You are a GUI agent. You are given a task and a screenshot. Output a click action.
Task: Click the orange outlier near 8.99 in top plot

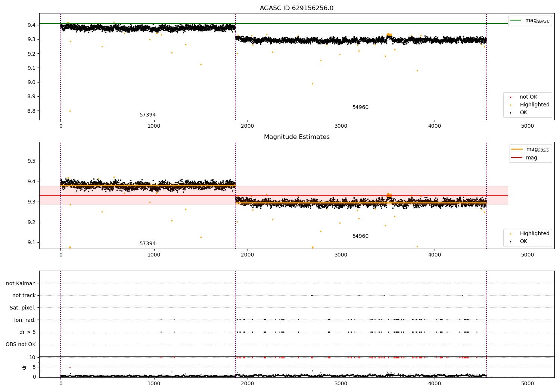click(312, 84)
